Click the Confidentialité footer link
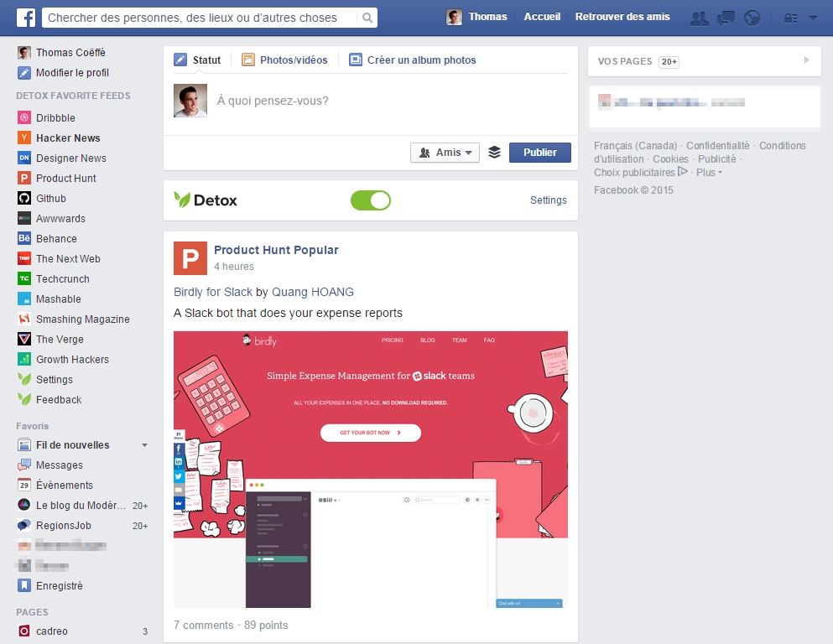 [x=718, y=145]
